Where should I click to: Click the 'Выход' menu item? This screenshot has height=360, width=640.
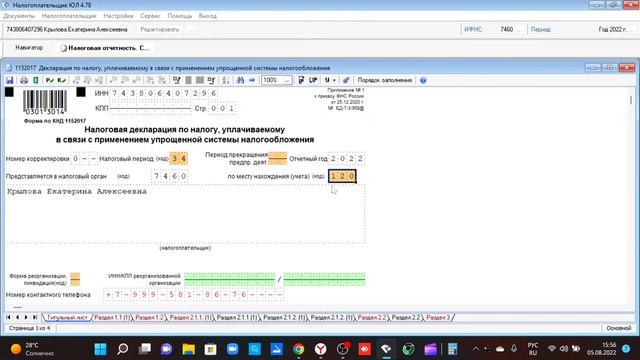coord(208,16)
